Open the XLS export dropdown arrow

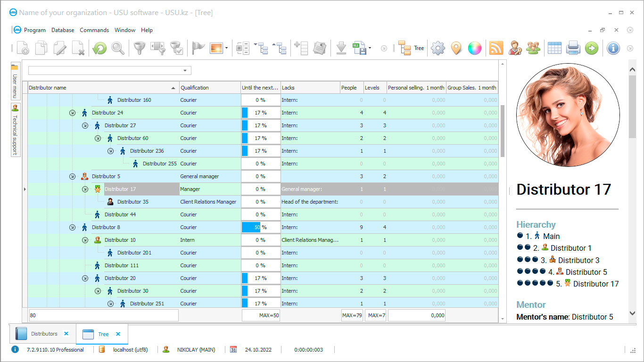371,48
